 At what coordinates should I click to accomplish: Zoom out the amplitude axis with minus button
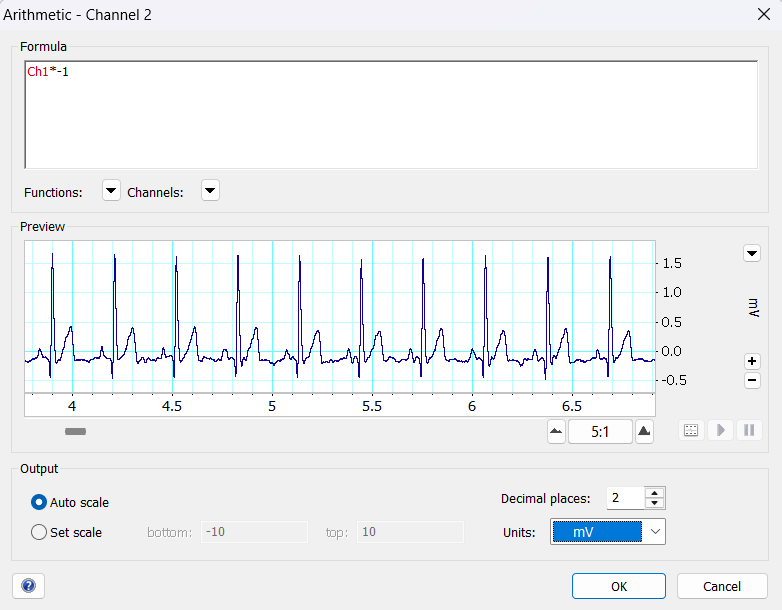(752, 380)
